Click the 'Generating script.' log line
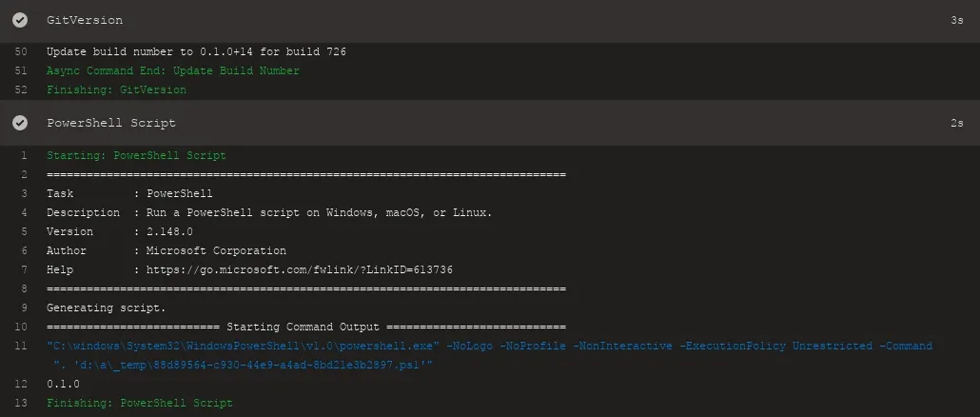The height and width of the screenshot is (417, 980). tap(106, 308)
